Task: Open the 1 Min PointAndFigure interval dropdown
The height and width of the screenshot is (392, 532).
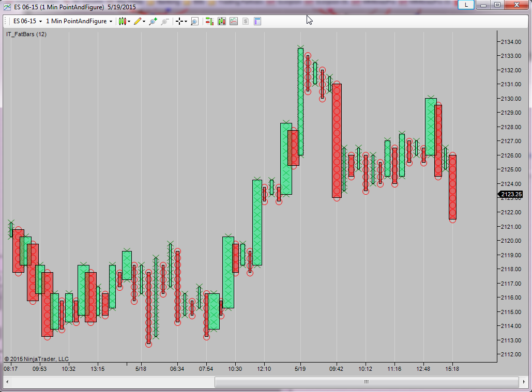Action: tap(79, 21)
